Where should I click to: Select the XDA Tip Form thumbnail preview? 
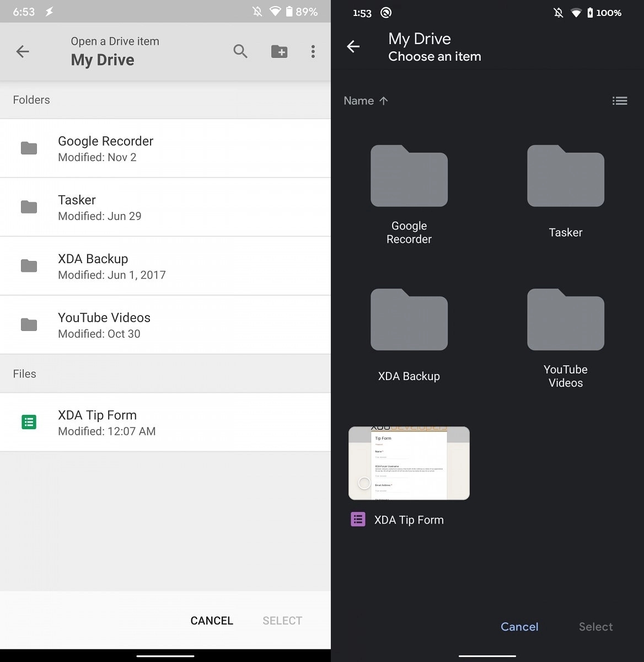[409, 463]
